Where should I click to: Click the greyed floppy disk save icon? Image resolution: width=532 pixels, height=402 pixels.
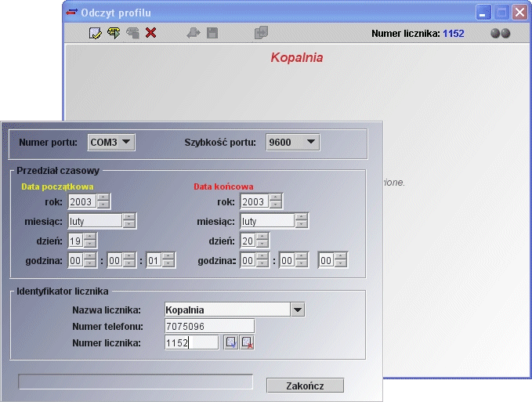212,33
